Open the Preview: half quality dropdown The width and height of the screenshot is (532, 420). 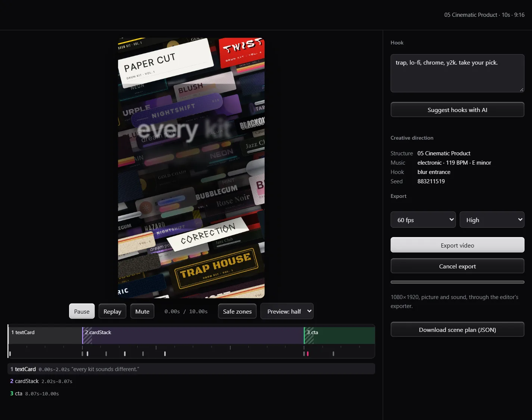point(287,311)
